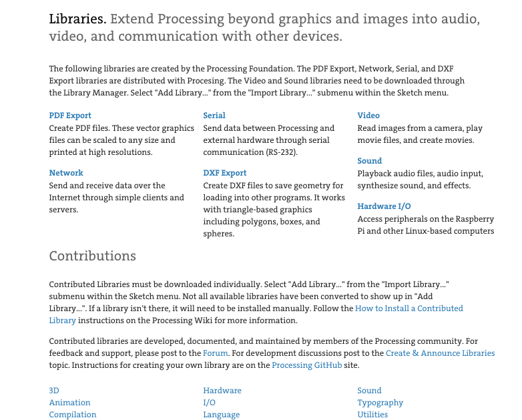Select the Language category link
The height and width of the screenshot is (420, 522).
click(x=222, y=415)
